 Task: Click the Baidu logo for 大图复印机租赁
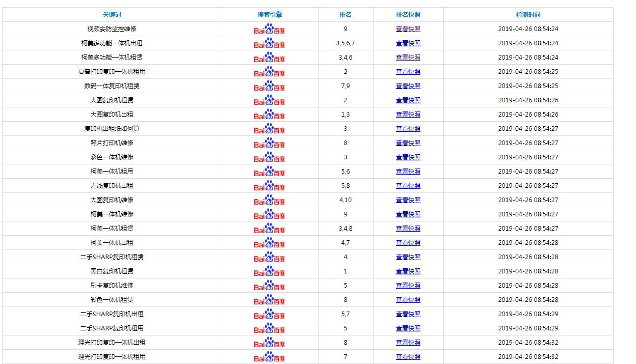coord(270,101)
